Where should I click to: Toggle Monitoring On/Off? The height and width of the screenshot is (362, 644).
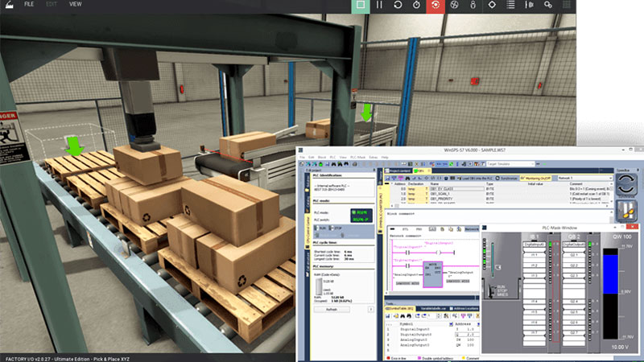536,178
